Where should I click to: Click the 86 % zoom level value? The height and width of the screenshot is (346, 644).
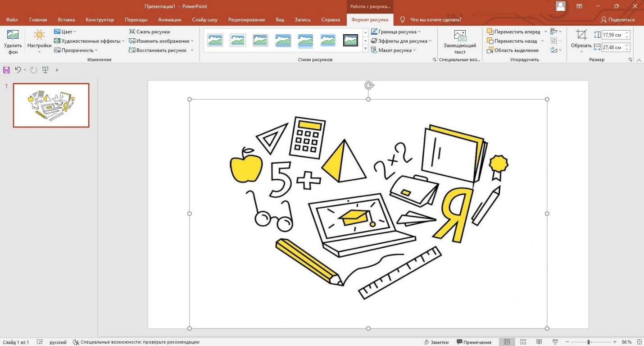tap(626, 342)
